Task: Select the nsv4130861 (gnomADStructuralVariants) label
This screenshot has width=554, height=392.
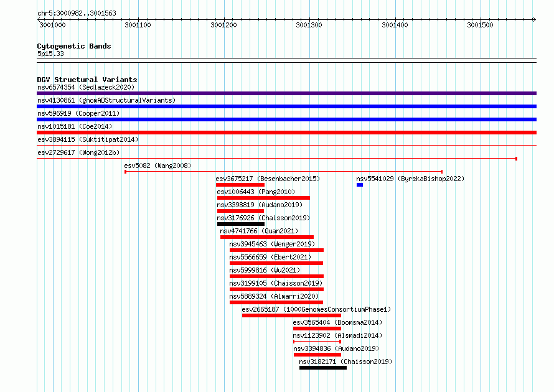Action: point(106,100)
